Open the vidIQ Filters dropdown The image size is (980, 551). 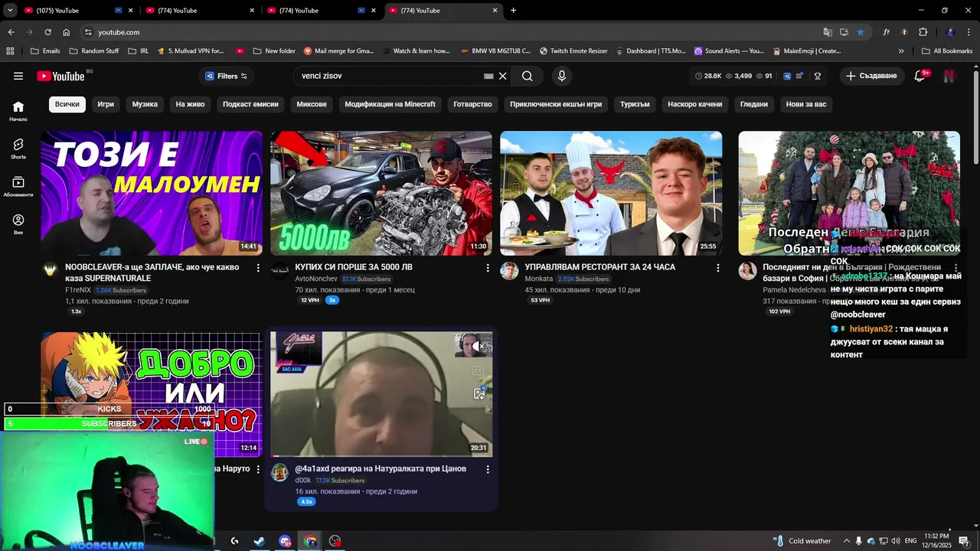tap(226, 76)
